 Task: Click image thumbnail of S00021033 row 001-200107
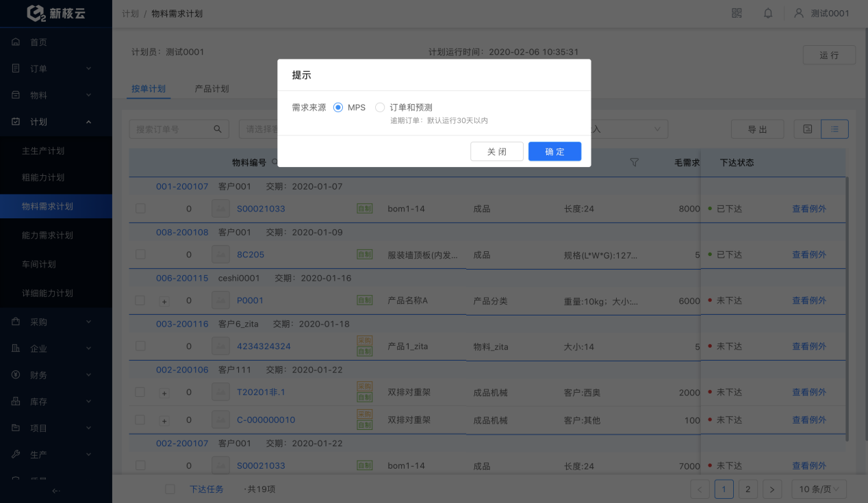click(220, 209)
